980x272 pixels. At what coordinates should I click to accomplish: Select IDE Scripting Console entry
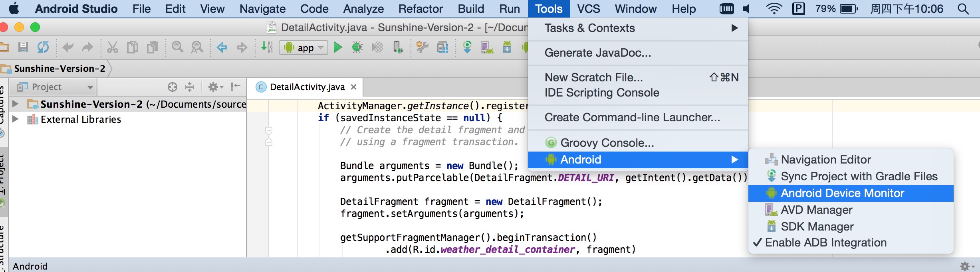coord(638,93)
